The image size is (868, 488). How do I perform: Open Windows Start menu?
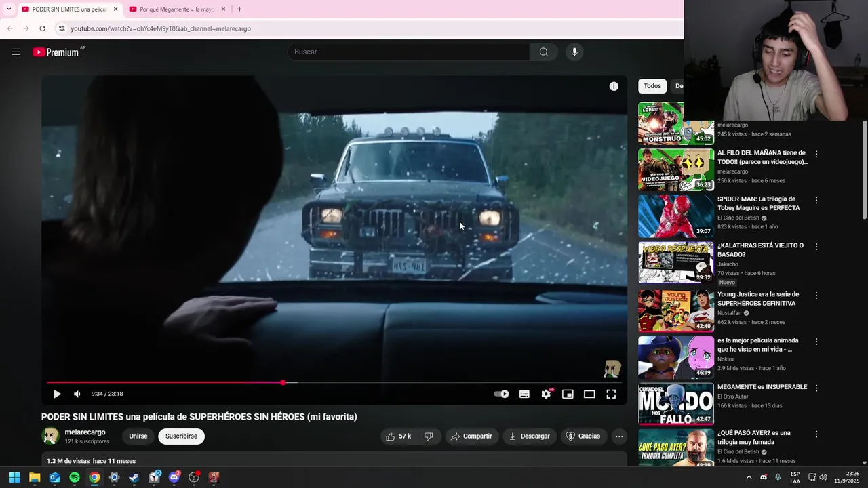(x=14, y=477)
